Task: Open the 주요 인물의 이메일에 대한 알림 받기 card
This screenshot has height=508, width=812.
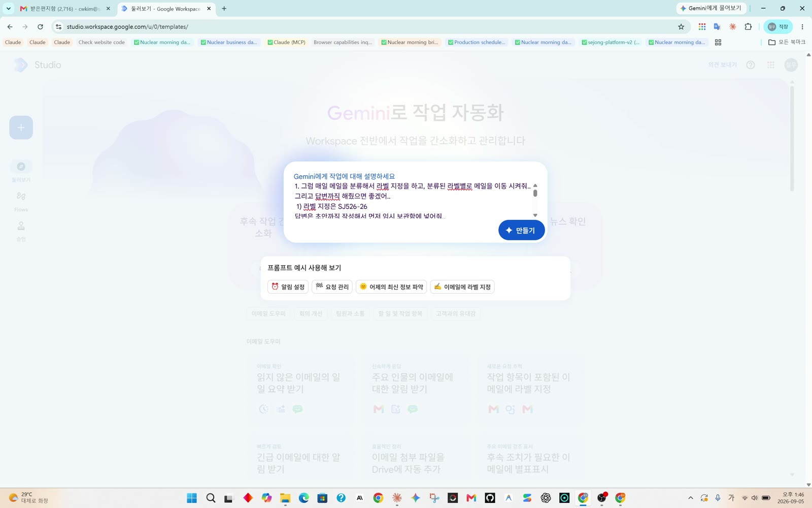Action: tap(415, 390)
